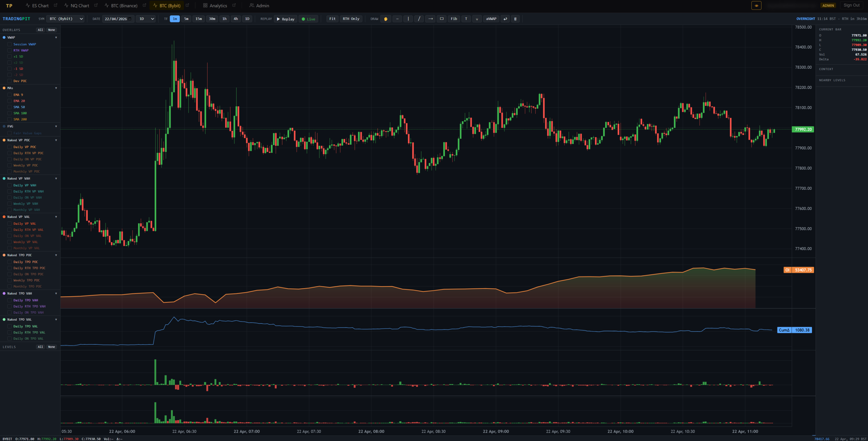The height and width of the screenshot is (441, 868).
Task: Select the arrow ray draw tool
Action: tap(430, 19)
